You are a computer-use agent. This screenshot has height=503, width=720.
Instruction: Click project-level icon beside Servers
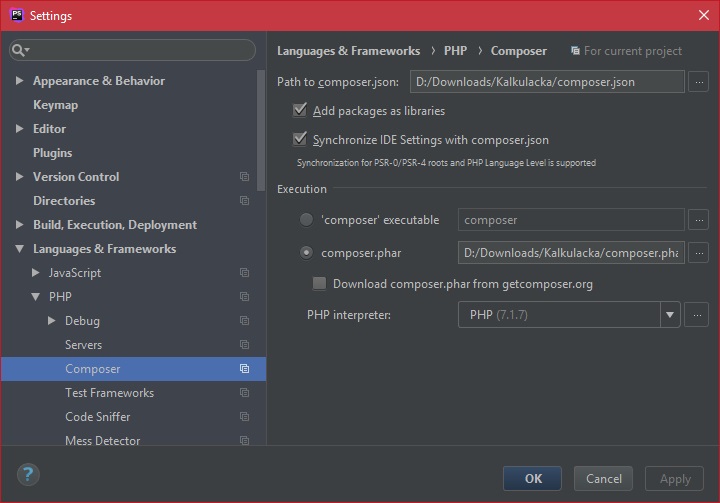click(244, 345)
